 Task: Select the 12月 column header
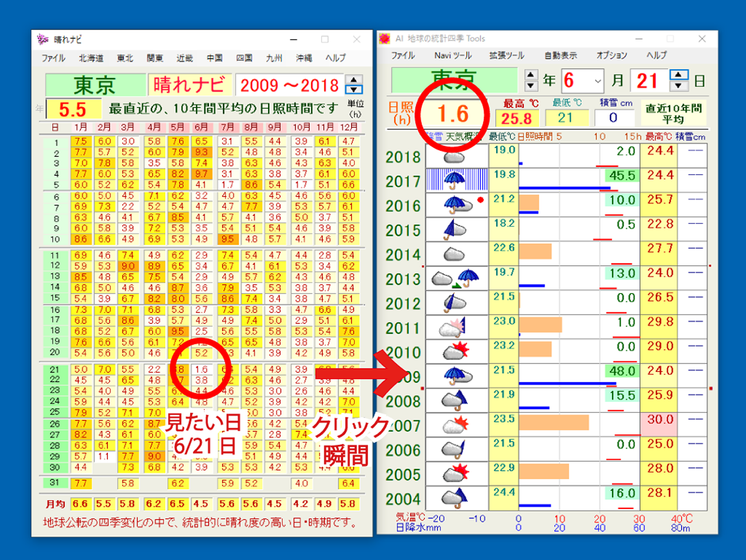click(348, 127)
